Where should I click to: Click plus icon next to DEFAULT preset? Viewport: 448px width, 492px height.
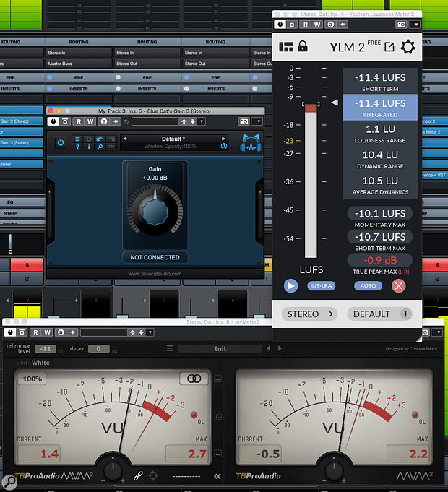[x=405, y=314]
